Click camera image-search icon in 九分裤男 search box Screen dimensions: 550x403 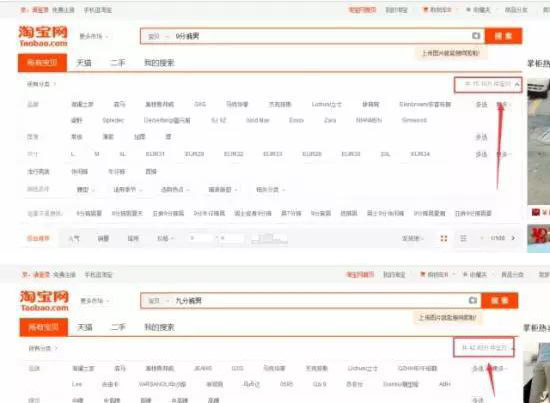click(x=472, y=300)
